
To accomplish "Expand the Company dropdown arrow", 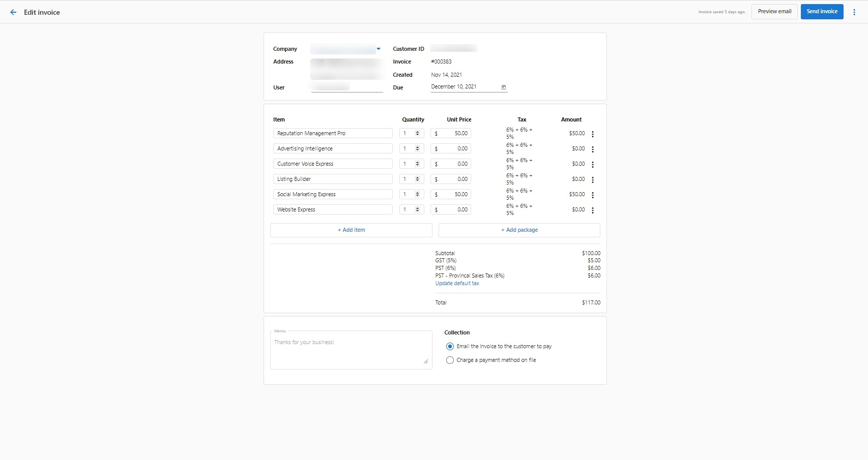I will click(x=379, y=49).
